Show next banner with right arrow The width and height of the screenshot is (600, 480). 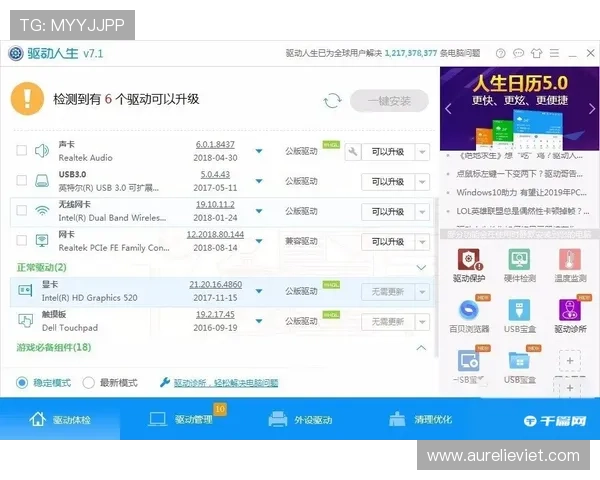[592, 109]
